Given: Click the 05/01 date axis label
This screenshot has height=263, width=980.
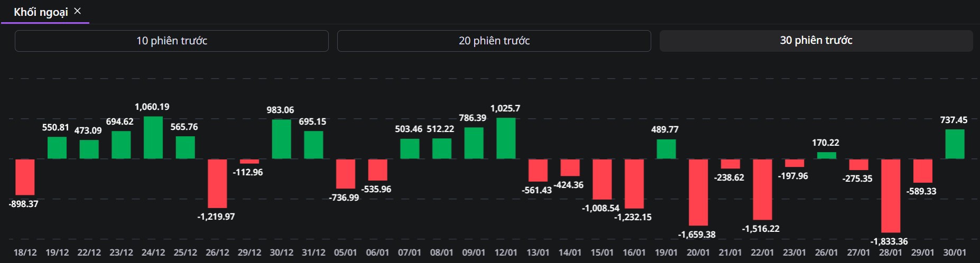Looking at the screenshot, I should 345,252.
